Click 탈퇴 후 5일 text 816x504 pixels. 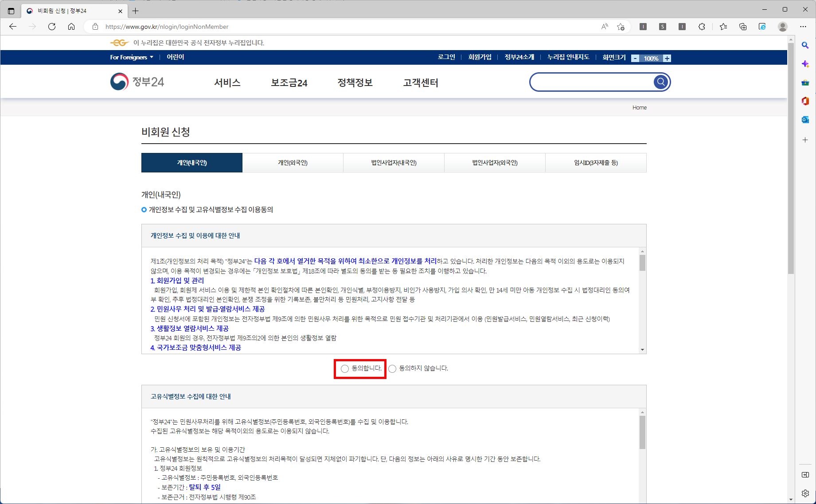[205, 487]
